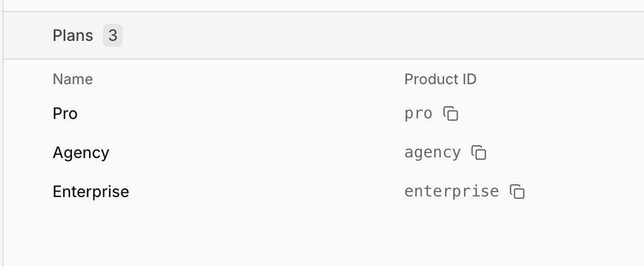
Task: Open the Pro plan name
Action: pyautogui.click(x=65, y=114)
